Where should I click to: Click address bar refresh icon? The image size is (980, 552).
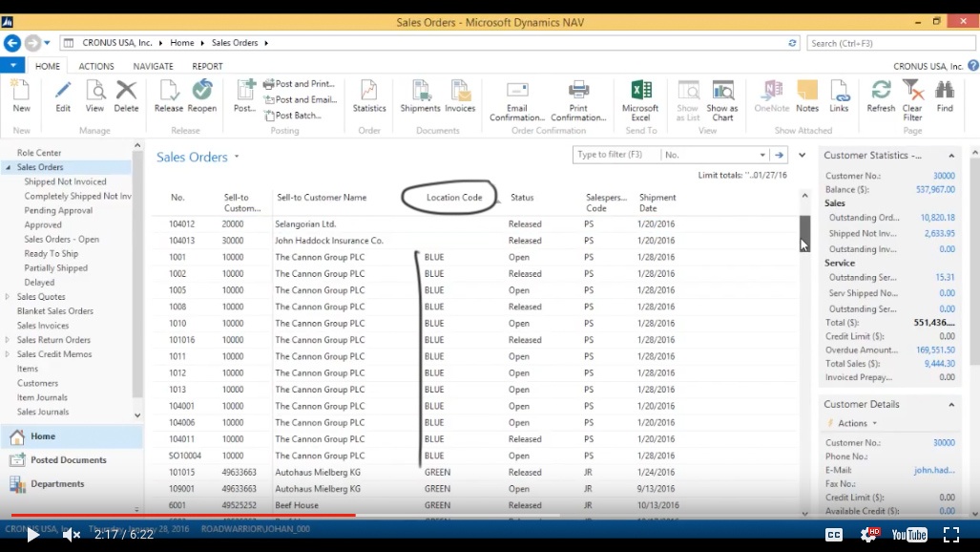pos(792,43)
